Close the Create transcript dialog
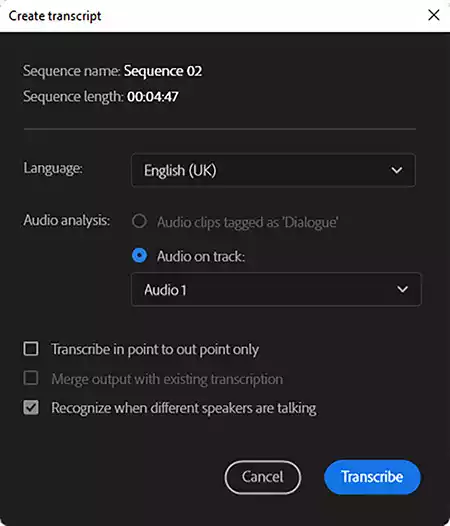The width and height of the screenshot is (450, 526). [434, 15]
